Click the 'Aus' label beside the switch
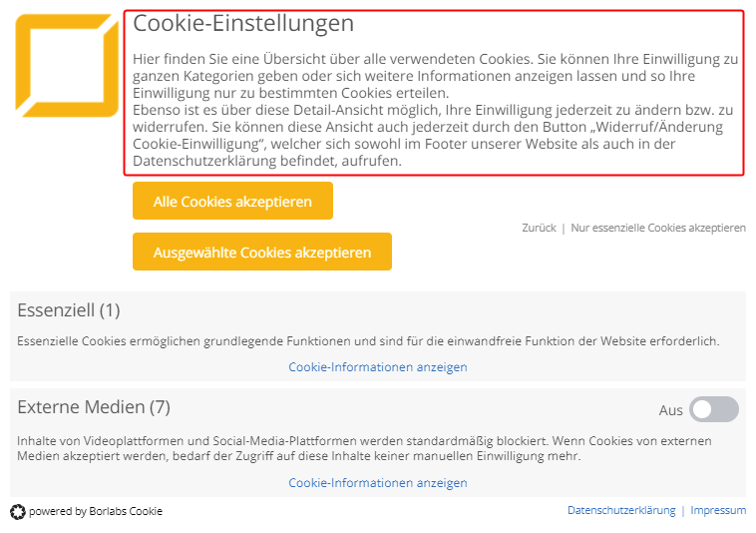This screenshot has width=756, height=533. pos(670,410)
